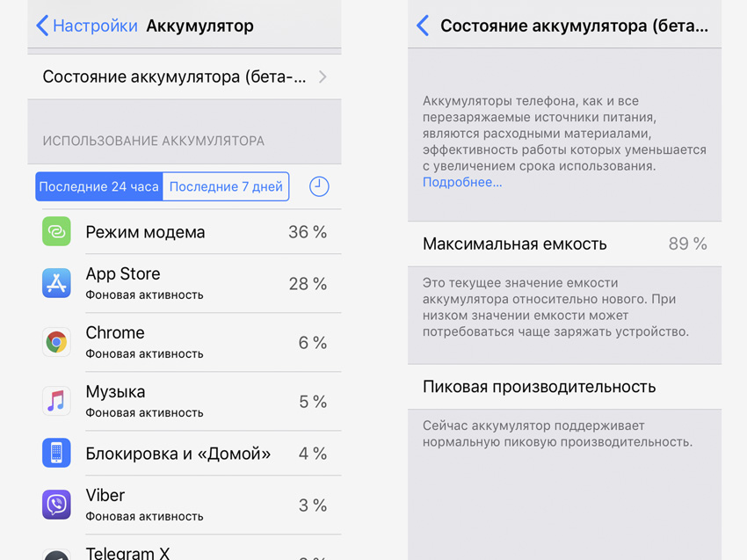Go back to 'Настройки'
The image size is (747, 560).
coord(86,25)
